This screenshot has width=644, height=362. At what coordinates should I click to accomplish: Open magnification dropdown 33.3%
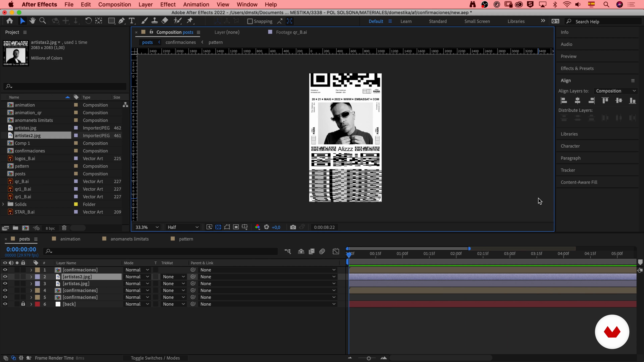click(147, 227)
